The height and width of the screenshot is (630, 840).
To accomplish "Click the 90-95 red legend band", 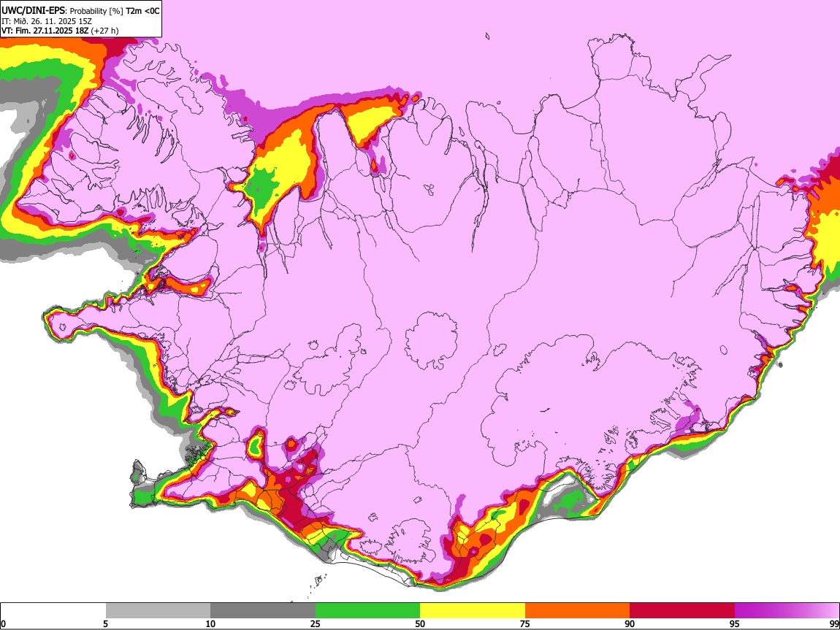I will pos(682,611).
